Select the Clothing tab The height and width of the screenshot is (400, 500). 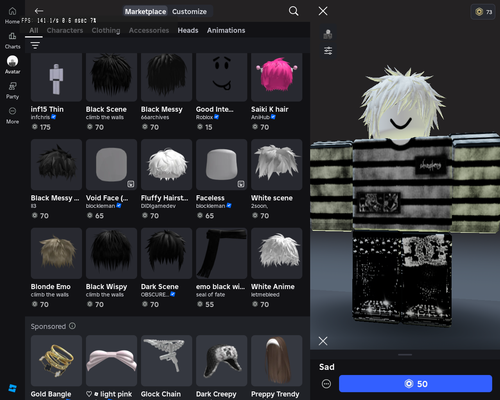[106, 30]
